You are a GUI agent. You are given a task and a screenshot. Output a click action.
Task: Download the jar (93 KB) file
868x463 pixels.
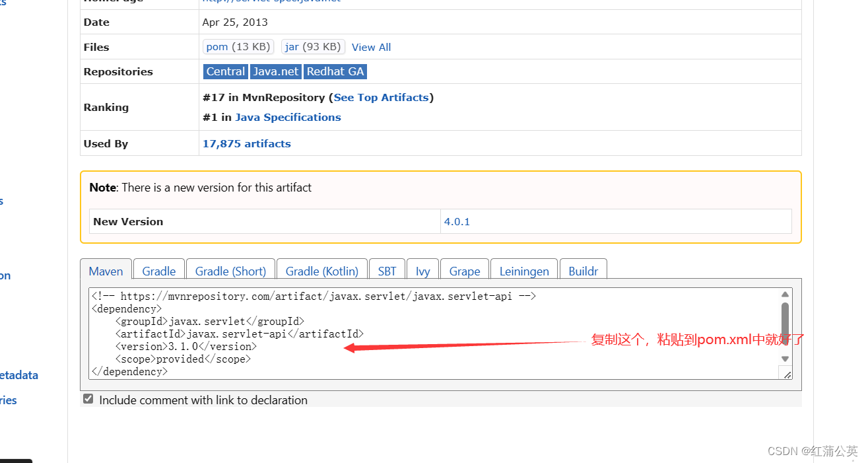coord(313,47)
